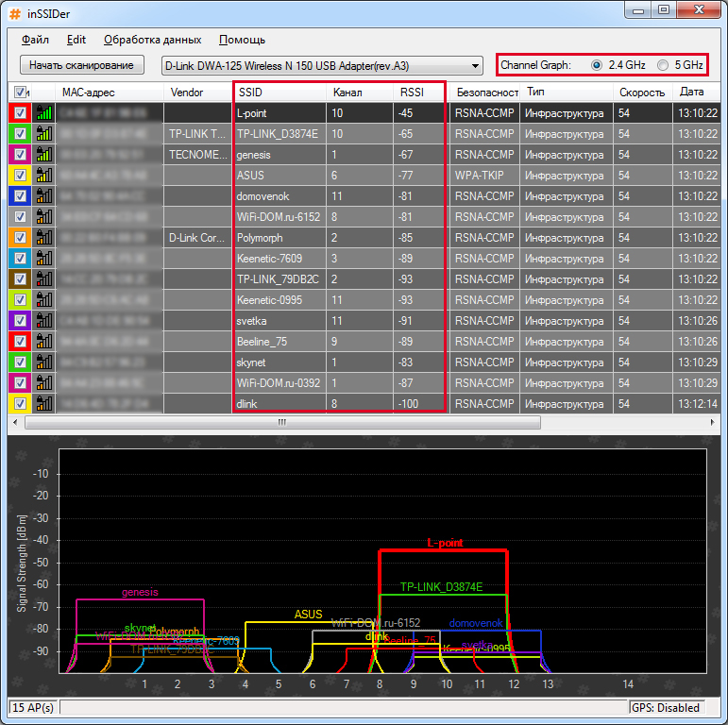The image size is (728, 725).
Task: Select the Keenetic-0995 SSID cell
Action: (279, 300)
